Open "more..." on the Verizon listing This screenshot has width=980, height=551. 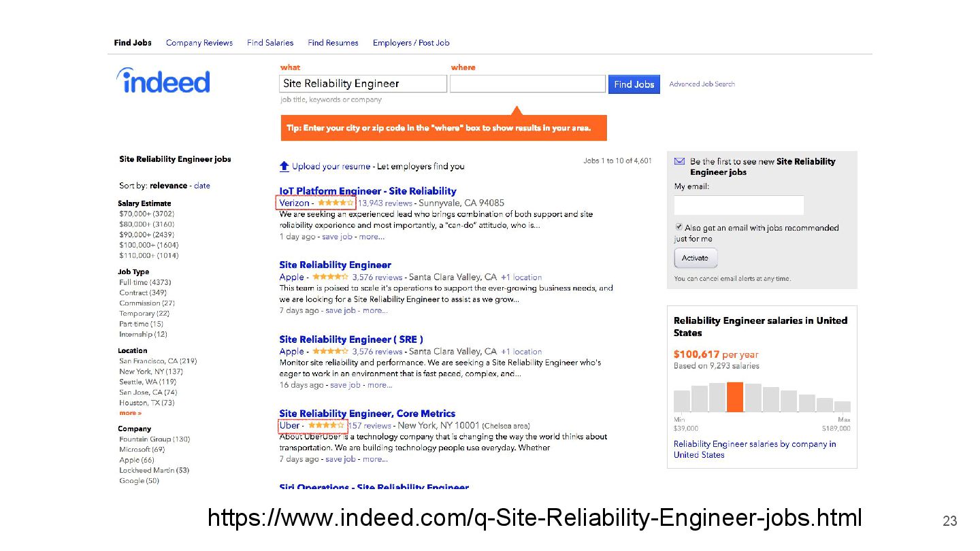tap(372, 237)
